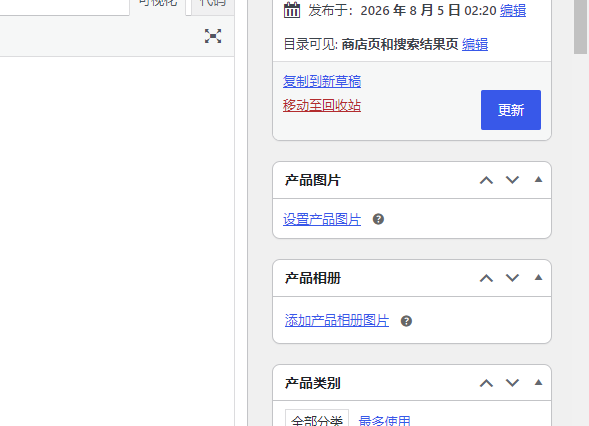
Task: Edit catalog visibility 编辑 link
Action: [475, 44]
